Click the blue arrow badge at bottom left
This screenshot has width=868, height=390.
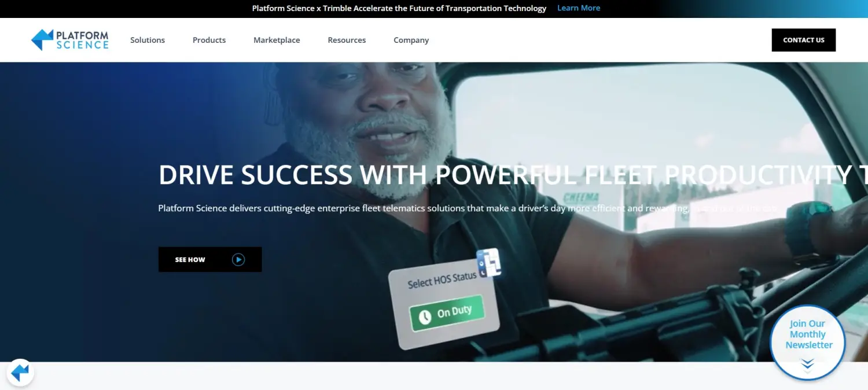20,373
